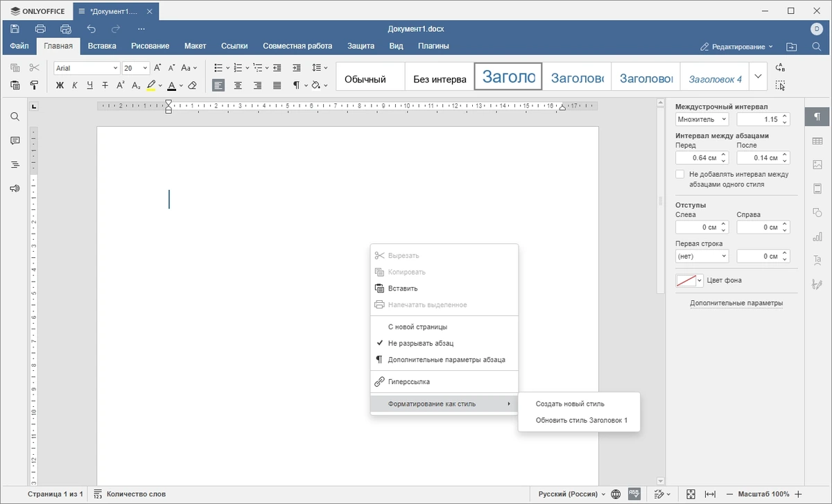
Task: Open the bulleted list dropdown
Action: click(x=228, y=68)
